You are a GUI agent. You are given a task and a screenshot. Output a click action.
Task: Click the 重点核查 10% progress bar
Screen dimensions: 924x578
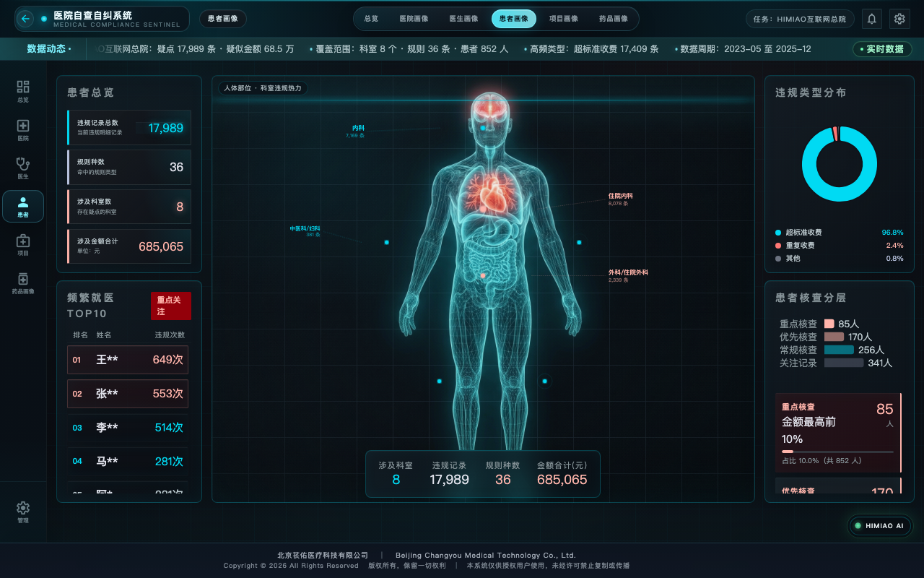837,452
